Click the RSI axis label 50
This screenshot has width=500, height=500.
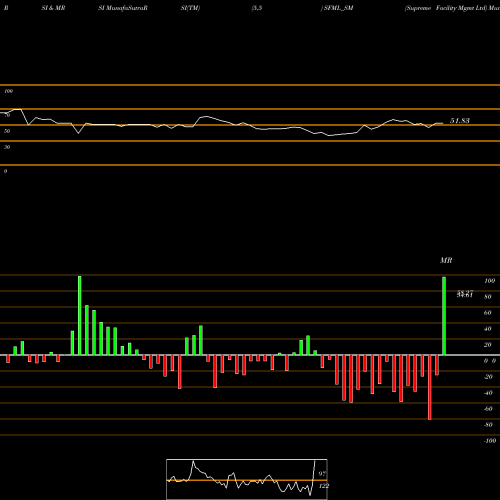7,131
